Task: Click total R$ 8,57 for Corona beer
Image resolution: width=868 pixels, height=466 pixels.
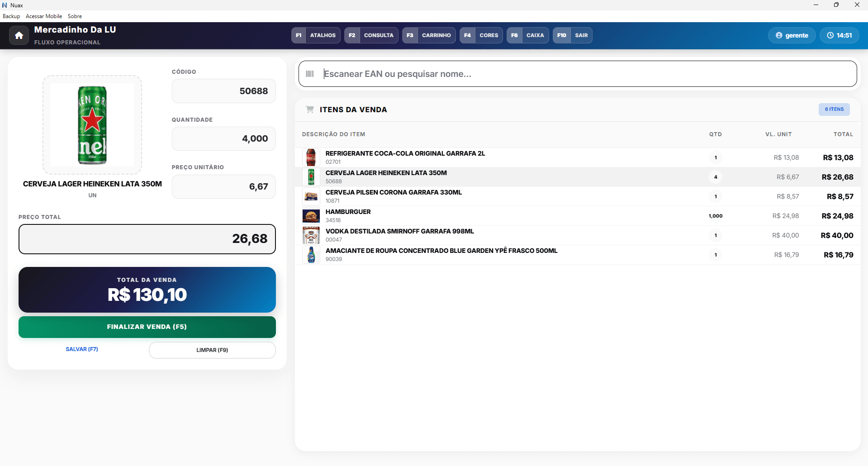Action: click(x=840, y=196)
